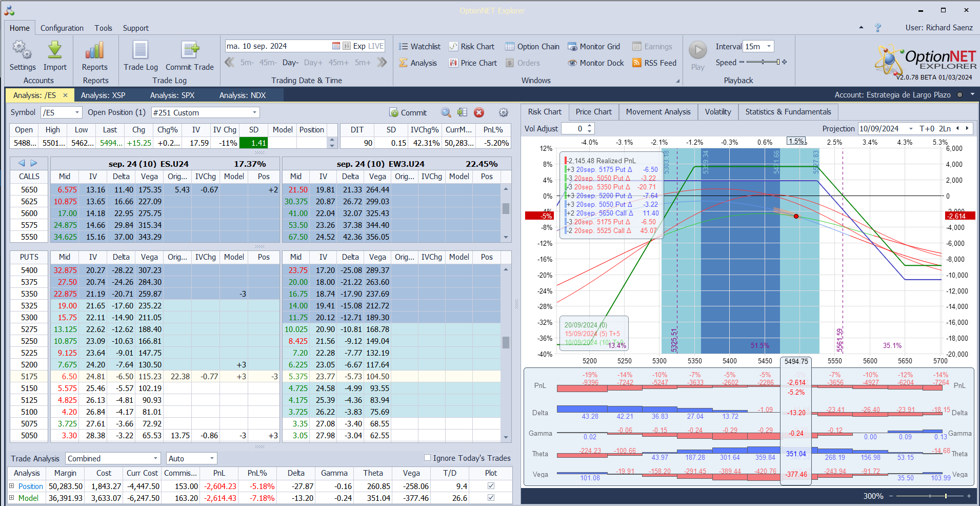
Task: Open the Trade Log icon
Action: 141,50
